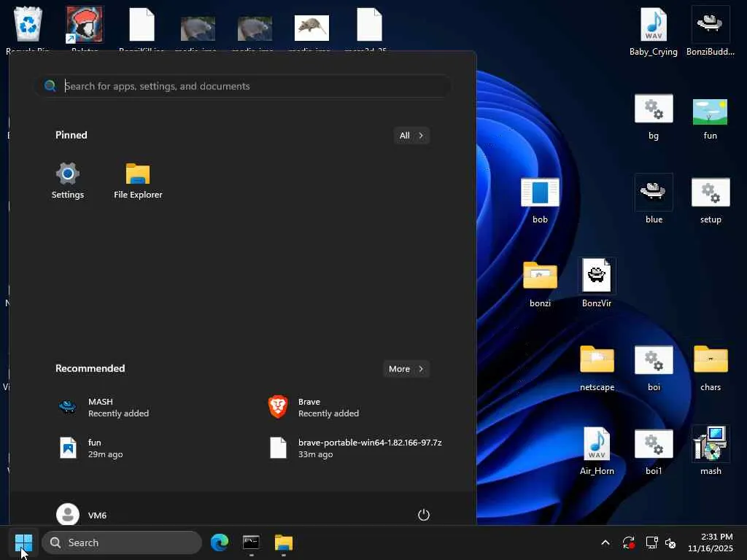Open brave-portable-win64 7z recommended file
This screenshot has width=747, height=560.
point(355,448)
